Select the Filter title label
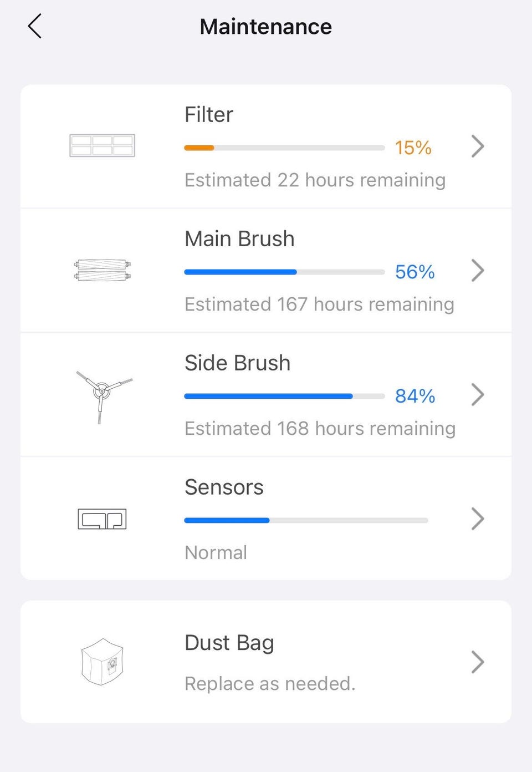This screenshot has width=532, height=772. click(x=209, y=115)
